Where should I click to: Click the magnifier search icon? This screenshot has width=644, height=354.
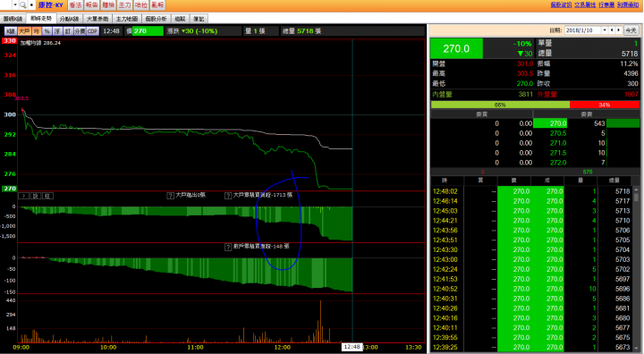coord(23,5)
